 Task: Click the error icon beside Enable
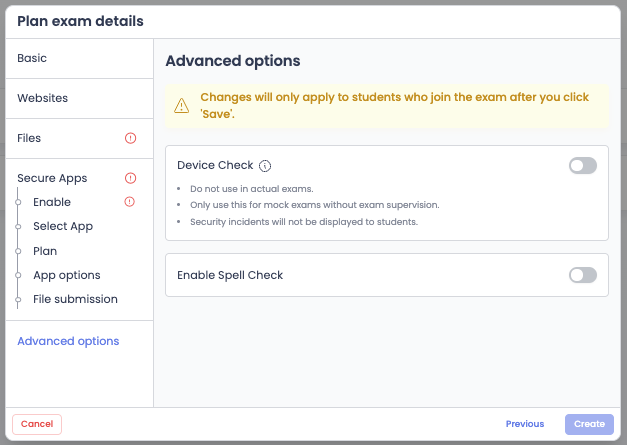[x=130, y=202]
